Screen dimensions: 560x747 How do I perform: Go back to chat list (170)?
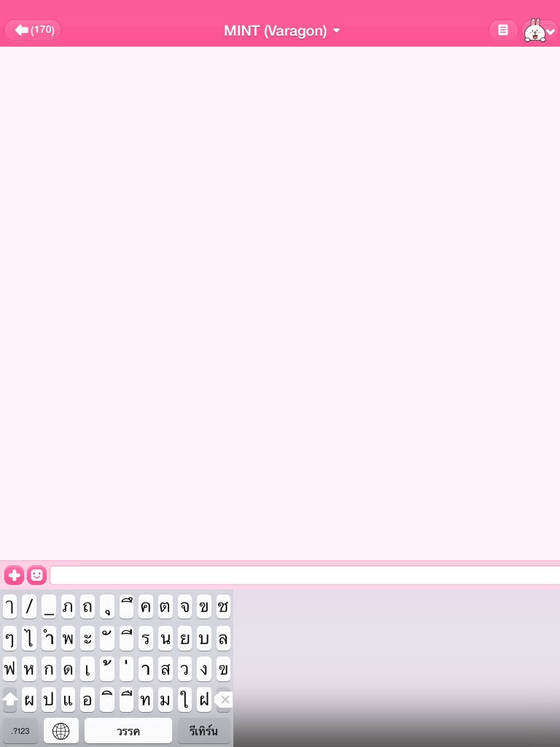point(32,30)
